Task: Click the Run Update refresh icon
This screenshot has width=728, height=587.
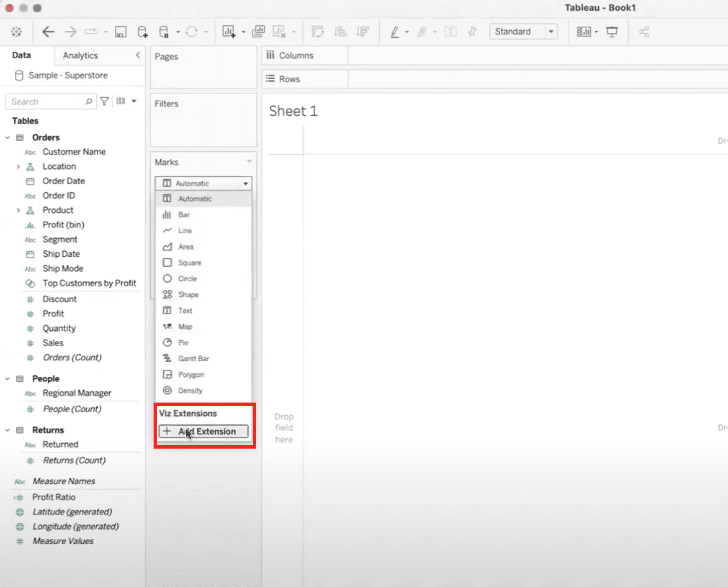Action: [x=191, y=32]
